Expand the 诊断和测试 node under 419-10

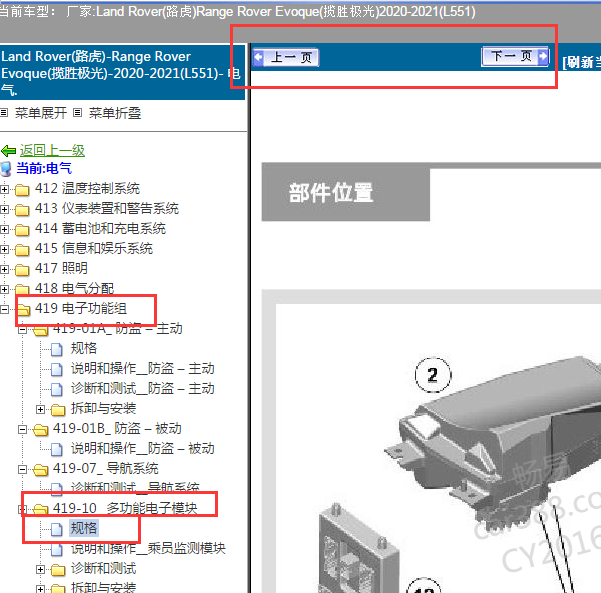point(40,570)
